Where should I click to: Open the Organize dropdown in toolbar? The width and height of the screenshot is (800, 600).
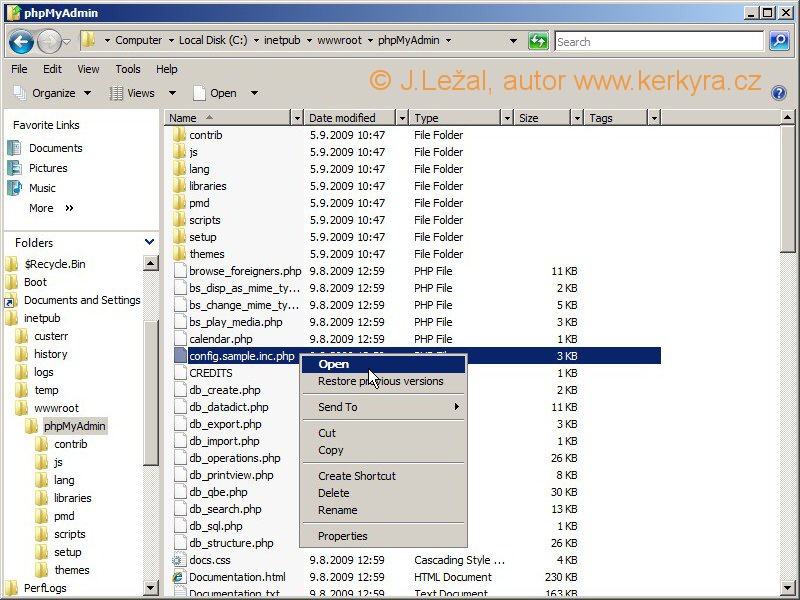(52, 93)
